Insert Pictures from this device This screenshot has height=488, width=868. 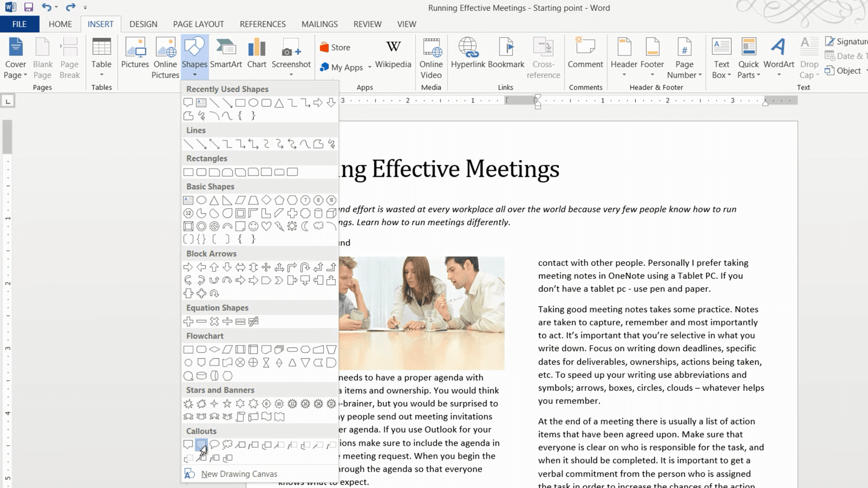click(x=135, y=54)
